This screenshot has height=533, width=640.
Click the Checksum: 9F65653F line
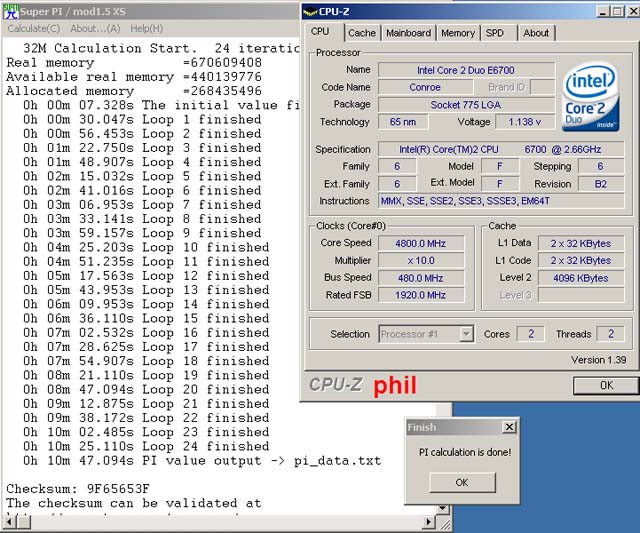pos(78,489)
